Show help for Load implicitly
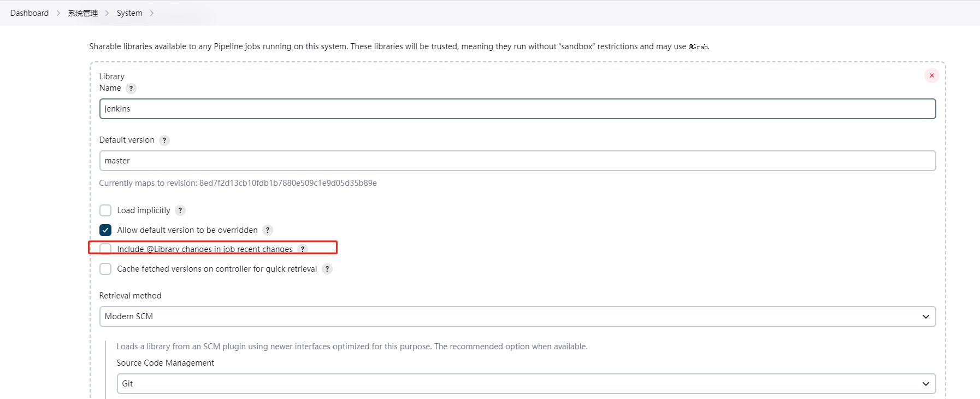 pos(180,210)
